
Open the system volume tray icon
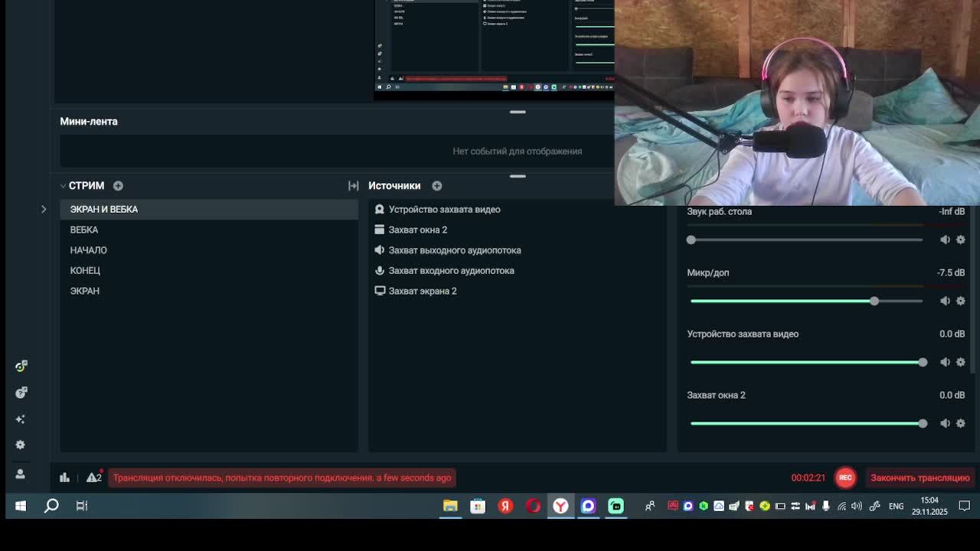[857, 506]
